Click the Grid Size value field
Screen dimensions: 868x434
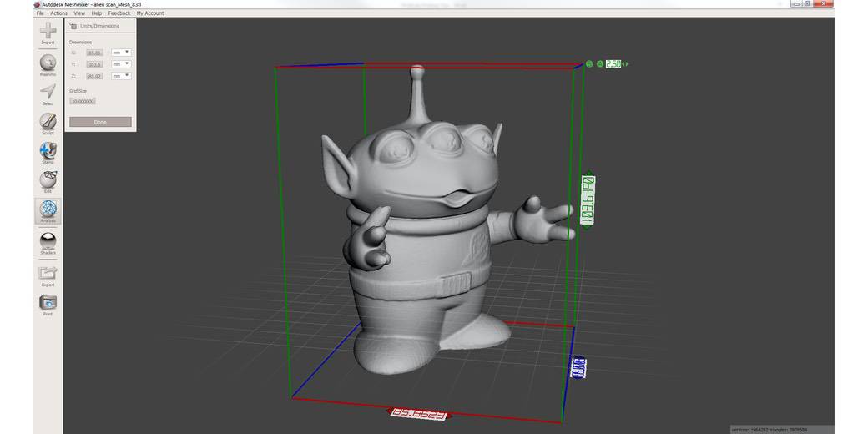(83, 101)
